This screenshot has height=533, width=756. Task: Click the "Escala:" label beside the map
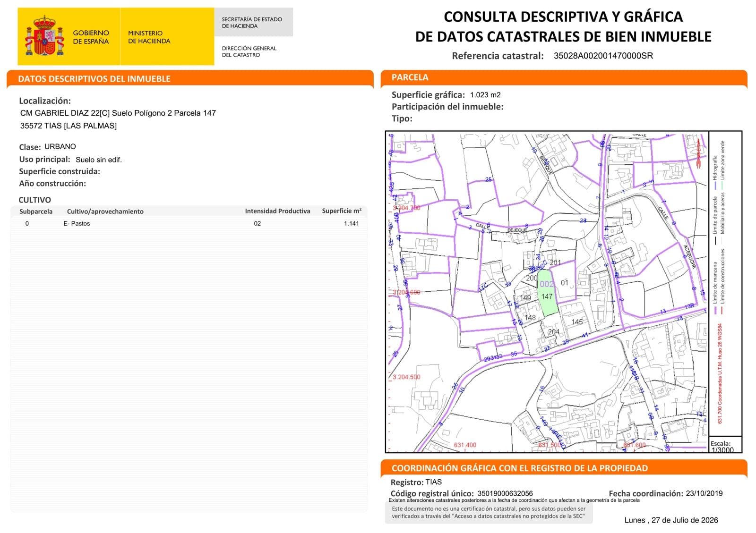click(721, 443)
